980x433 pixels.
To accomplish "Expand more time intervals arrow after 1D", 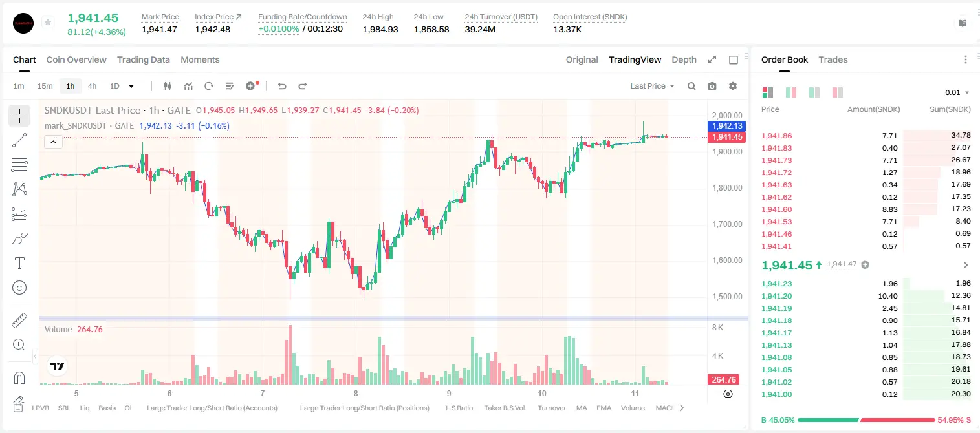I will click(132, 86).
